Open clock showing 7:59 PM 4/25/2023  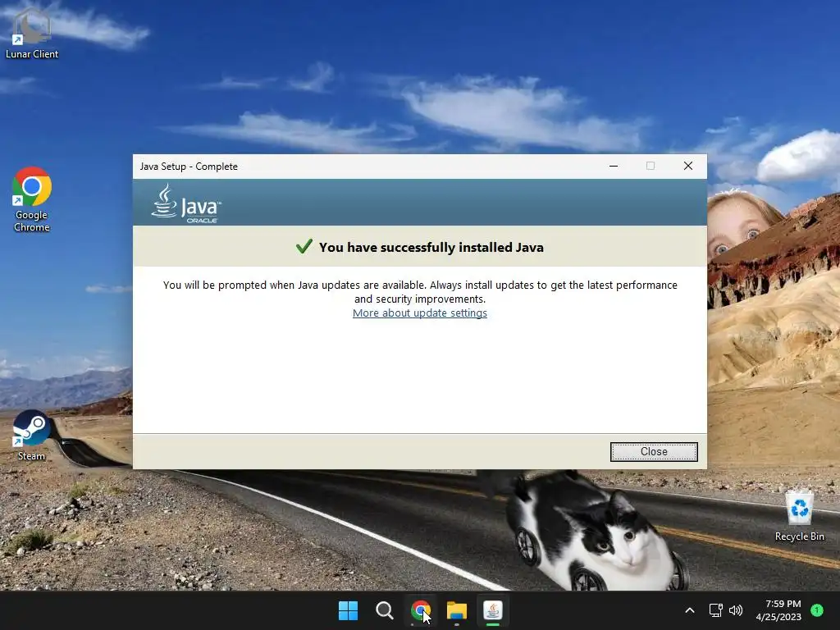click(778, 610)
